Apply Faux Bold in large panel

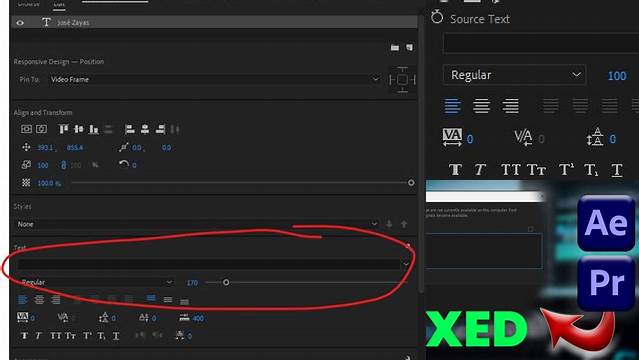[x=455, y=169]
